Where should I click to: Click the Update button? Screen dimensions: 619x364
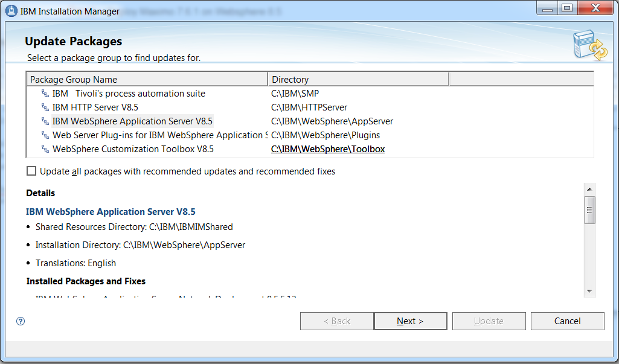[489, 321]
